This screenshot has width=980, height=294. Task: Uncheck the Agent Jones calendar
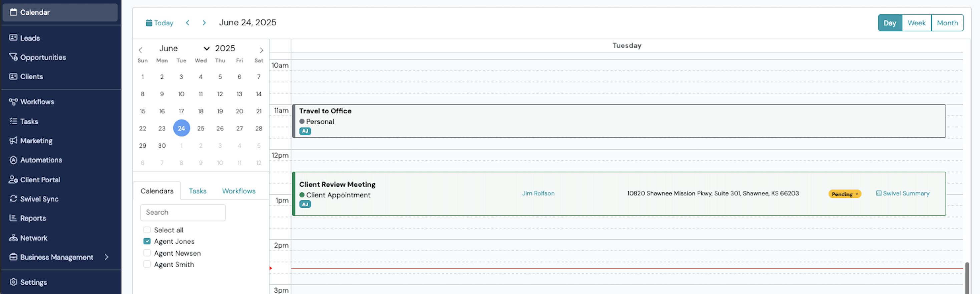(x=147, y=241)
